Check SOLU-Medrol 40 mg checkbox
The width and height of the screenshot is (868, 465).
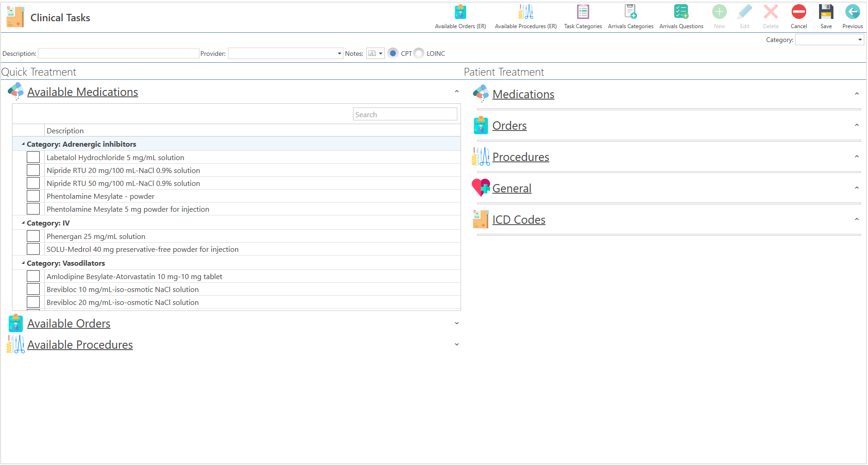33,249
